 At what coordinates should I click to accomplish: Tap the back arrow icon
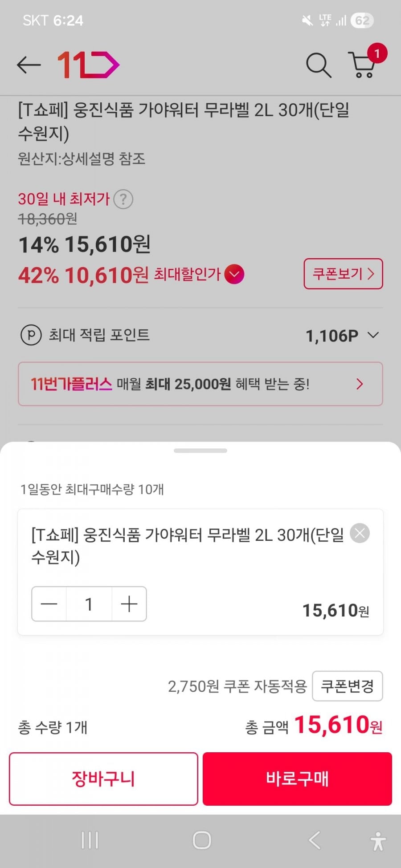(29, 65)
